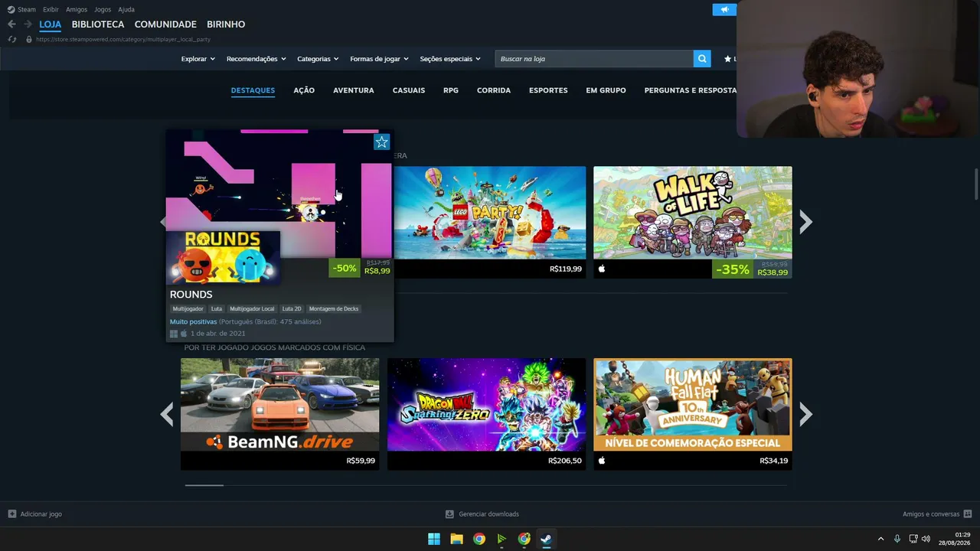Click the store page vertical scrollbar
This screenshot has width=980, height=551.
(x=976, y=184)
